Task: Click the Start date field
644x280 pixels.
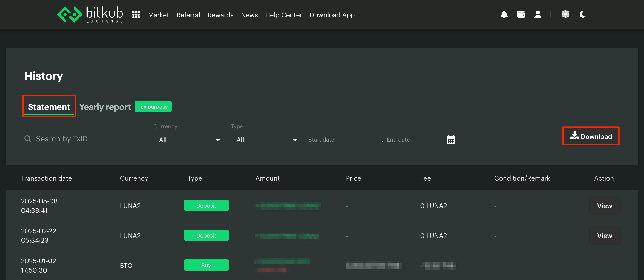Action: click(x=343, y=140)
